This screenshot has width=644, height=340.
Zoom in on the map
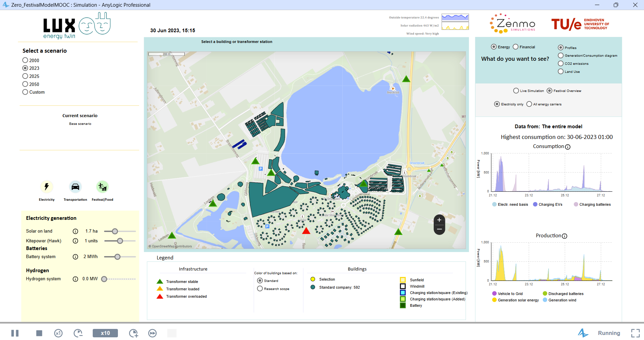(x=439, y=220)
